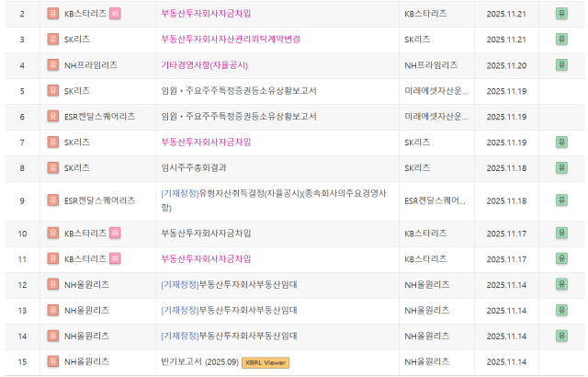Click the pink IR badge next to KB스타리츠 in row 11
The height and width of the screenshot is (377, 588).
(x=115, y=258)
